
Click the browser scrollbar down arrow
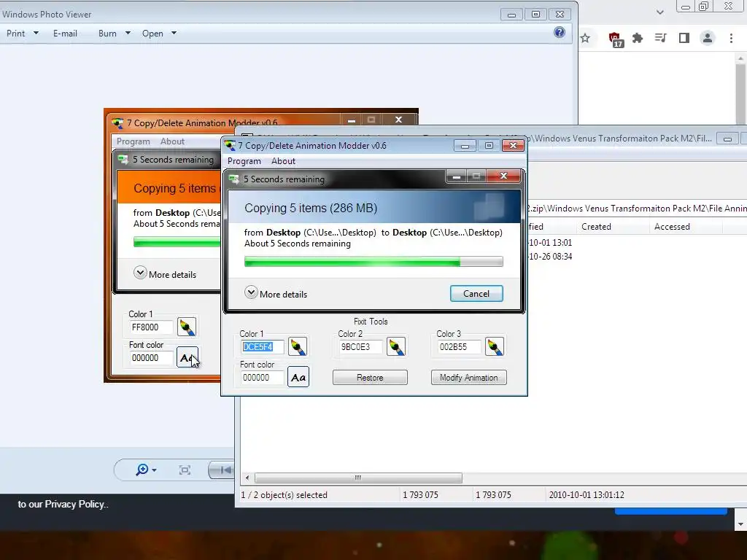point(740,524)
